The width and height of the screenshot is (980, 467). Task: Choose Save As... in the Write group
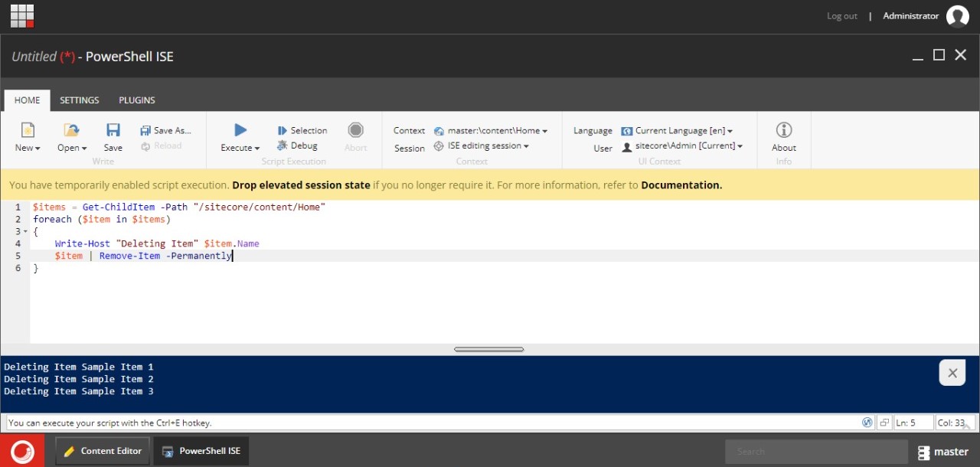click(x=166, y=131)
